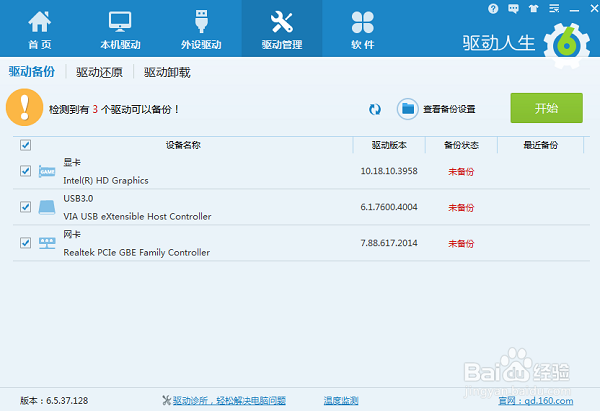Click the 版本：6.5.37.128 version text
The image size is (600, 411).
click(x=54, y=401)
